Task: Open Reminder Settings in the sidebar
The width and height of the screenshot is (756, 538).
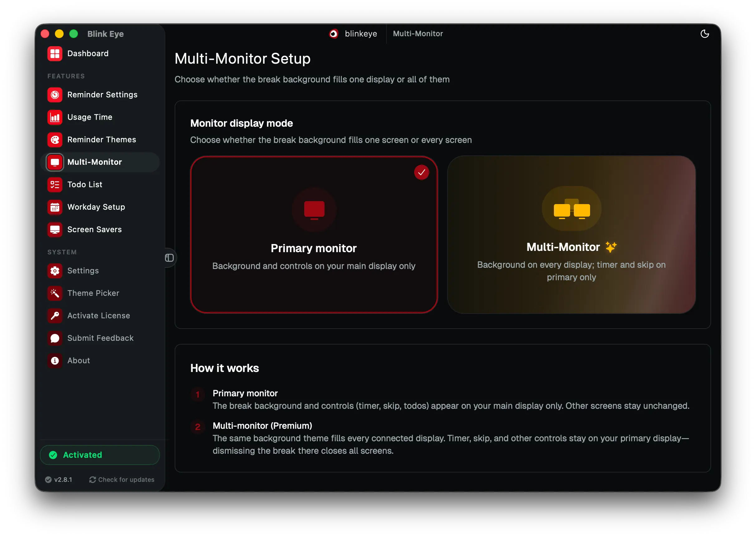Action: pyautogui.click(x=99, y=95)
